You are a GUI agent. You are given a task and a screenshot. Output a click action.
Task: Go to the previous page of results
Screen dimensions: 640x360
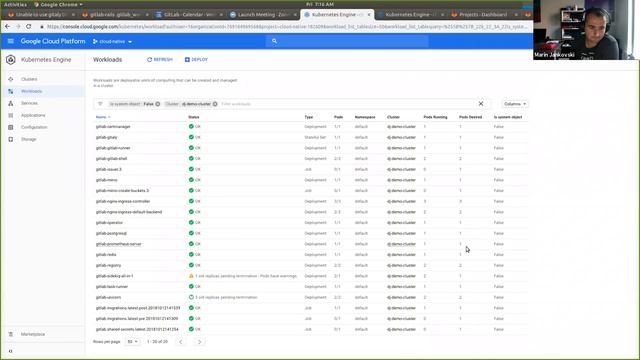click(x=181, y=342)
